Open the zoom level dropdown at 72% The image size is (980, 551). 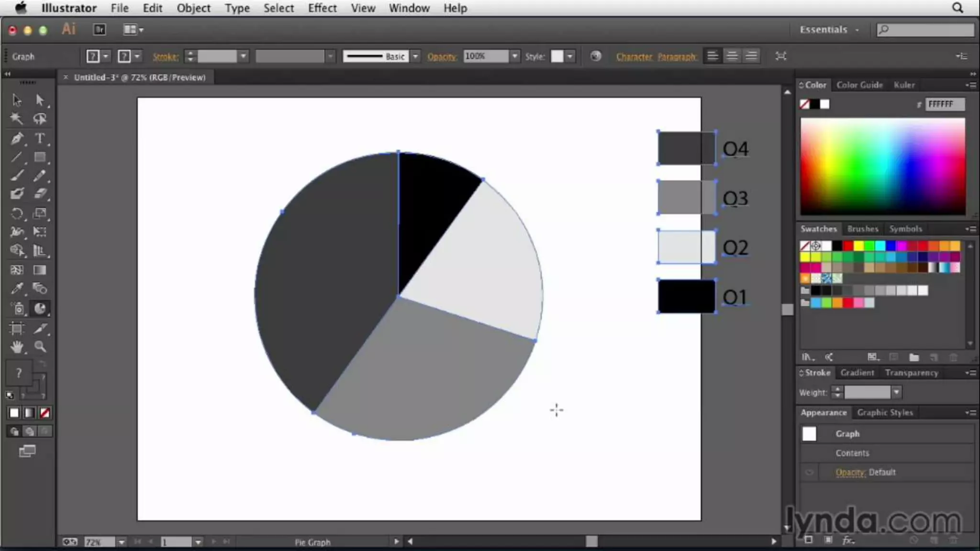tap(122, 542)
